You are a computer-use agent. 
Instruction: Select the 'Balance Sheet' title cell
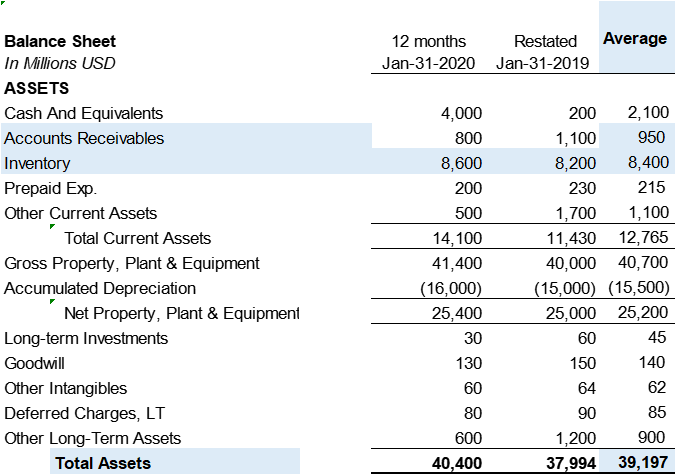click(60, 41)
